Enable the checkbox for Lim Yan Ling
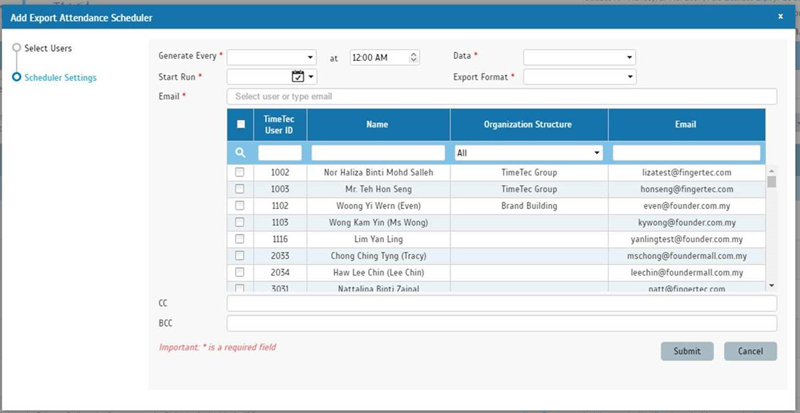Image resolution: width=800 pixels, height=413 pixels. [240, 239]
